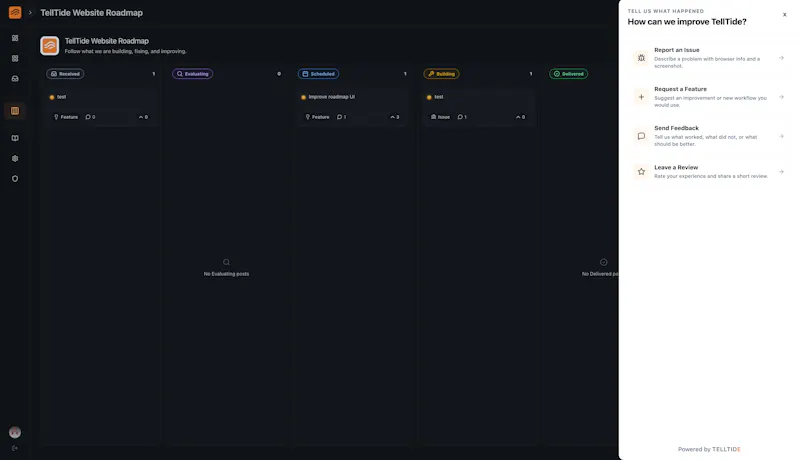This screenshot has width=800, height=460.
Task: Upvote the test card in the Received column
Action: 143,117
